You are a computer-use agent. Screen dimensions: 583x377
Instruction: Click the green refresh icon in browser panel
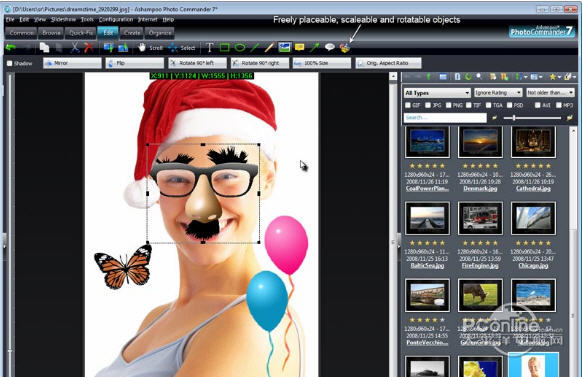click(468, 77)
